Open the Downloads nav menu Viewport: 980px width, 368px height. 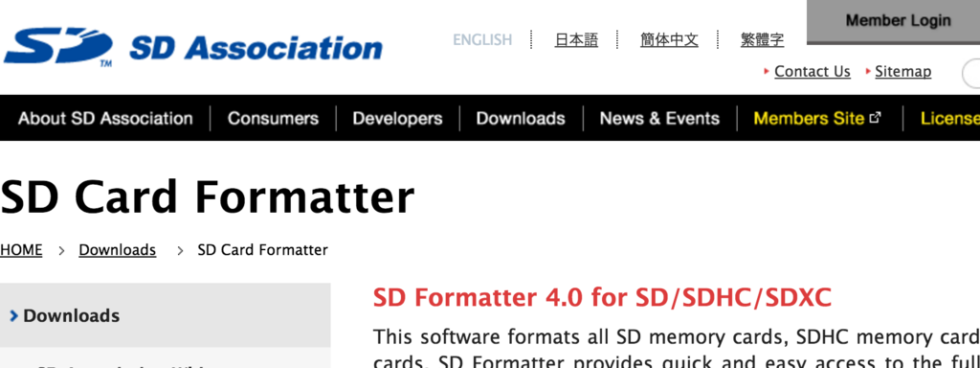click(x=520, y=118)
